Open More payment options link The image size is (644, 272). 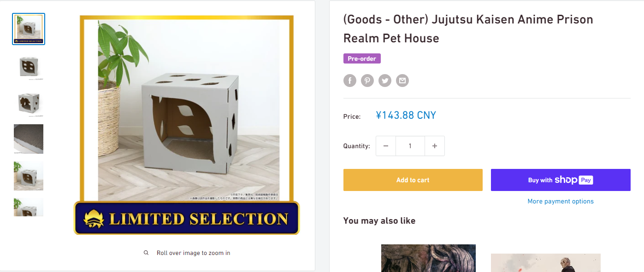[561, 201]
